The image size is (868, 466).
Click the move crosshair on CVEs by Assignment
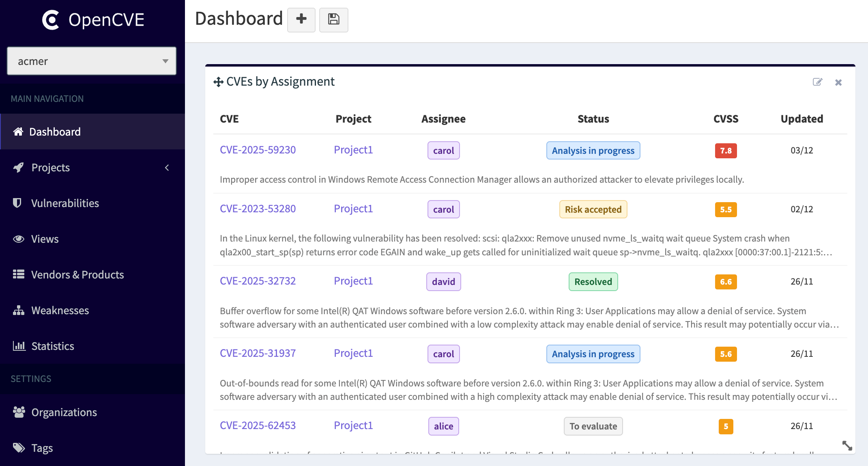point(219,82)
